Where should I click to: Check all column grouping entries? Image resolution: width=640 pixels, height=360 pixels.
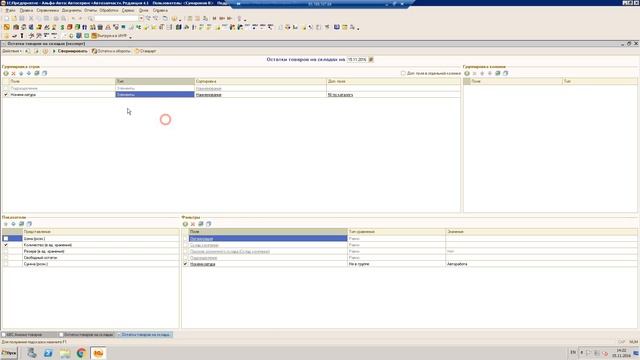[498, 73]
